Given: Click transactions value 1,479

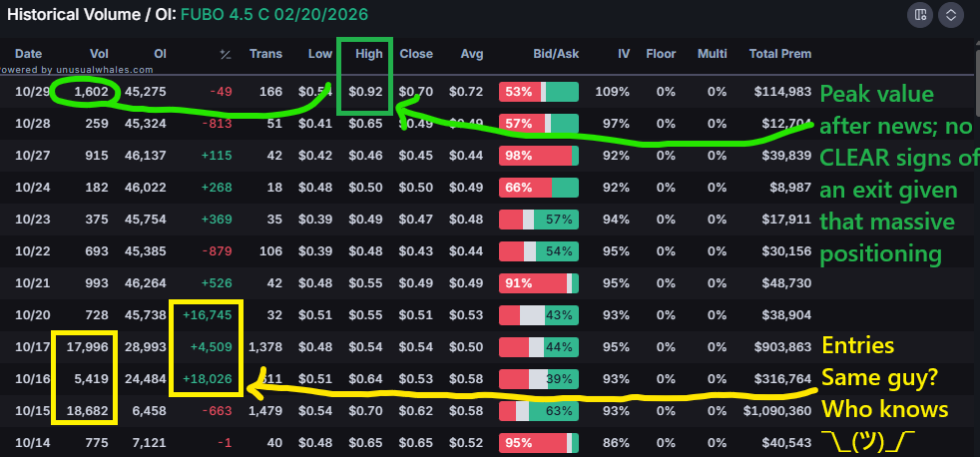Looking at the screenshot, I should click(265, 411).
